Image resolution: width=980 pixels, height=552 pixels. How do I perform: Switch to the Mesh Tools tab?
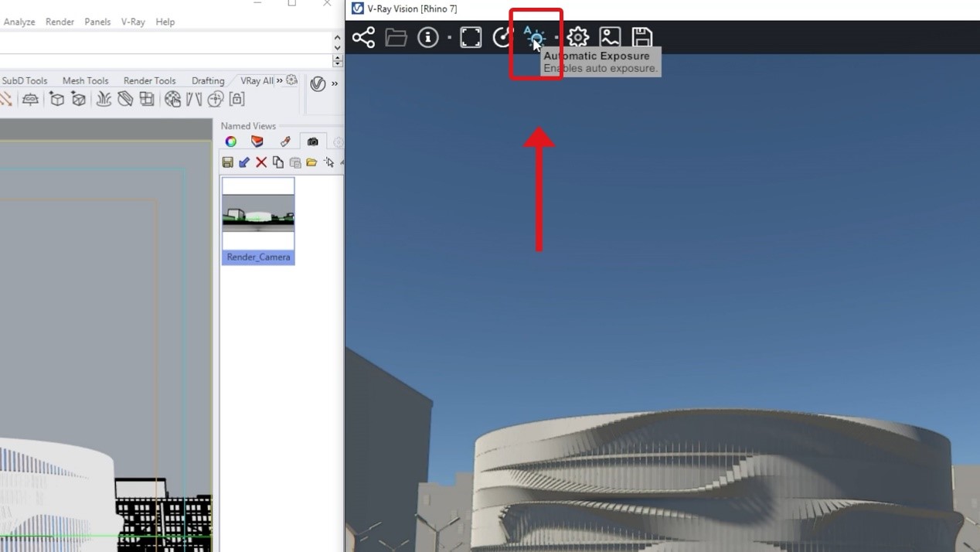click(85, 80)
